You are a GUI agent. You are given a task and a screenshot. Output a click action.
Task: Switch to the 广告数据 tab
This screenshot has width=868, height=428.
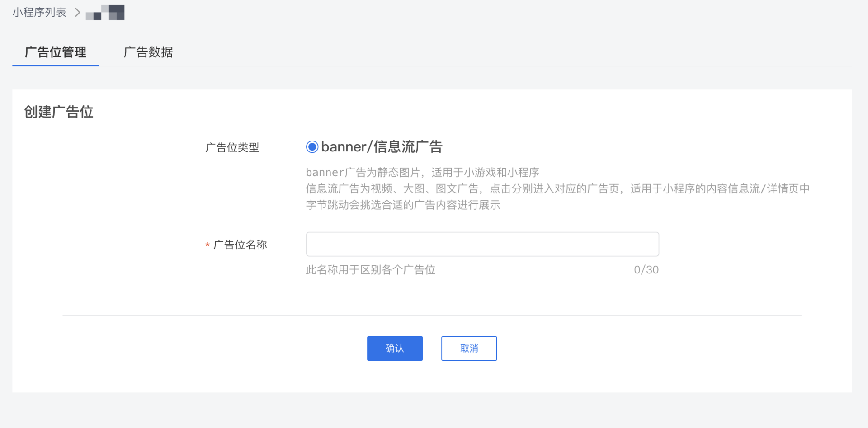click(x=148, y=52)
